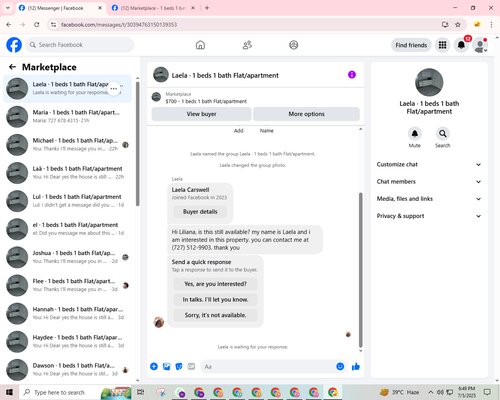
Task: Open a new browser tab
Action: 207,8
